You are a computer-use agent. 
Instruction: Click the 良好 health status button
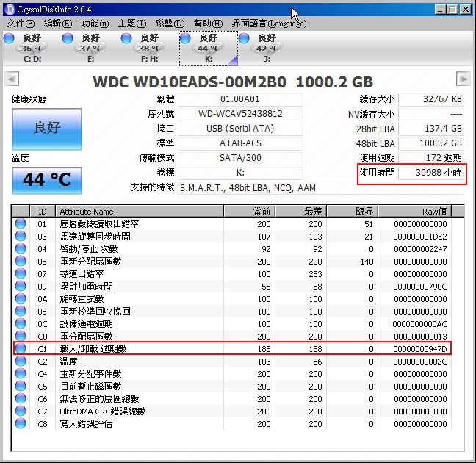click(47, 129)
